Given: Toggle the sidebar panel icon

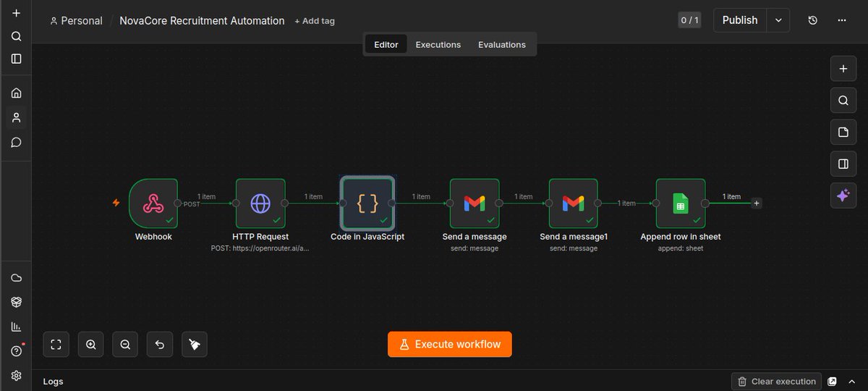Looking at the screenshot, I should (16, 59).
